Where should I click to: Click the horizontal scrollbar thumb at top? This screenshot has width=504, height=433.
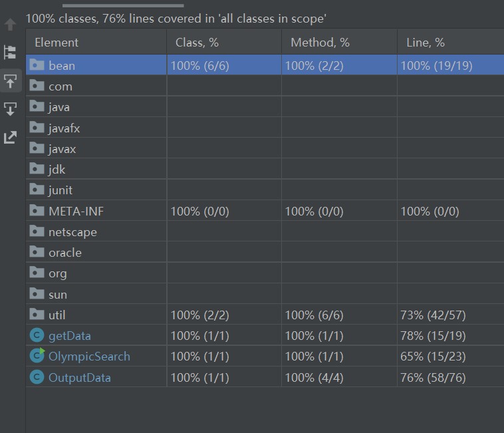[123, 5]
